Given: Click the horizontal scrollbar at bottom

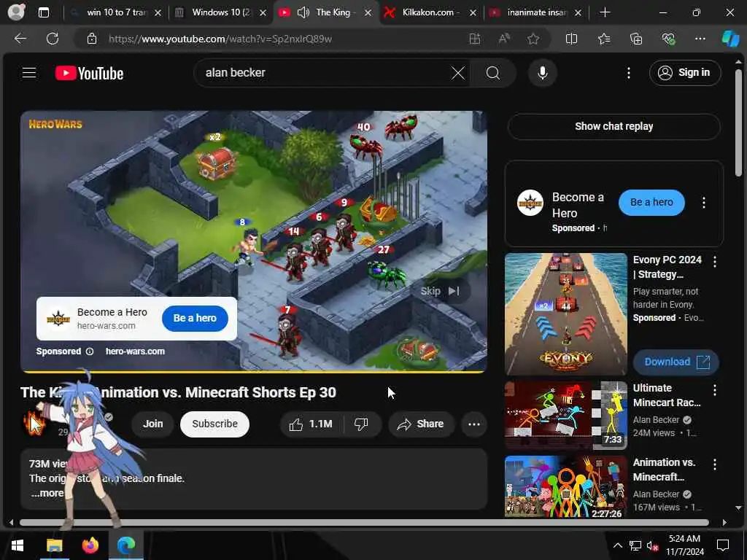Looking at the screenshot, I should click(364, 523).
